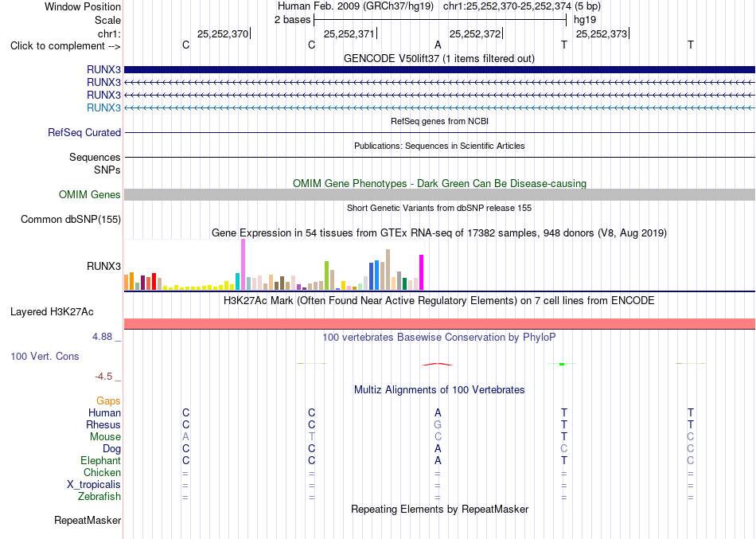This screenshot has width=756, height=539.
Task: Open '100 vertebrates Basewise Conservation by PhyloP' title
Action: click(439, 338)
